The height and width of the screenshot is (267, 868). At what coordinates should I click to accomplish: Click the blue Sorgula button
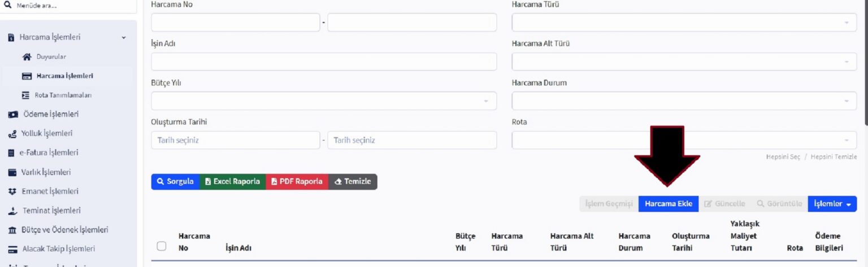pyautogui.click(x=175, y=182)
